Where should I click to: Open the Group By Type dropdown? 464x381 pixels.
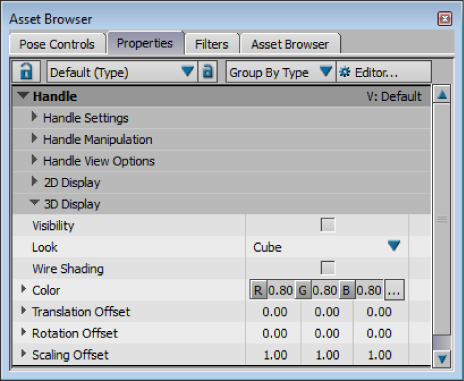click(281, 72)
